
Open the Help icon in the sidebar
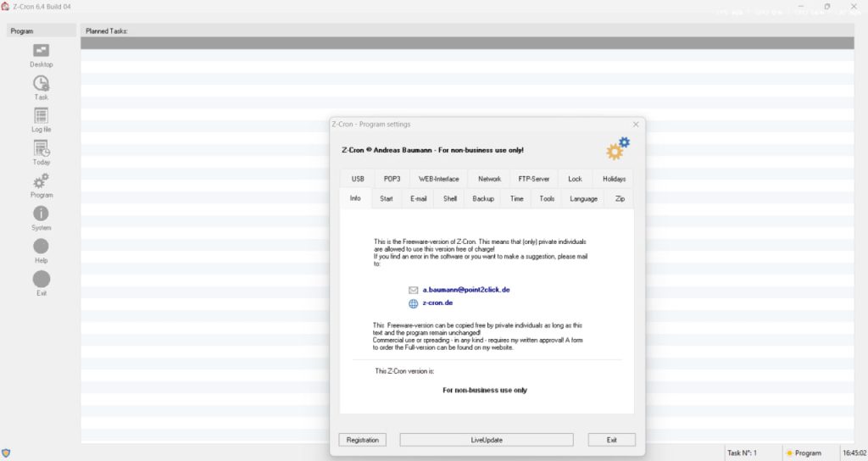tap(41, 247)
